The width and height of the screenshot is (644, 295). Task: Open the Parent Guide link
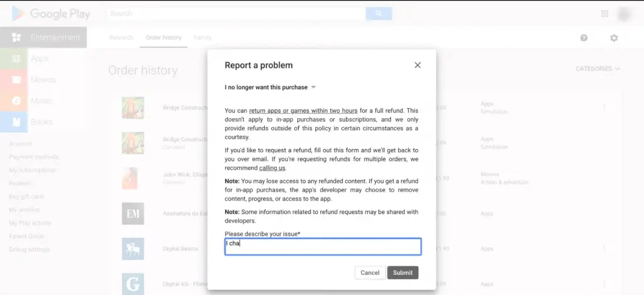coord(26,237)
